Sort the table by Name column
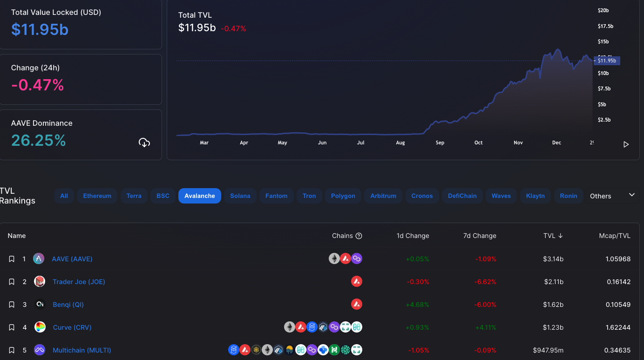The width and height of the screenshot is (644, 360). [x=17, y=236]
